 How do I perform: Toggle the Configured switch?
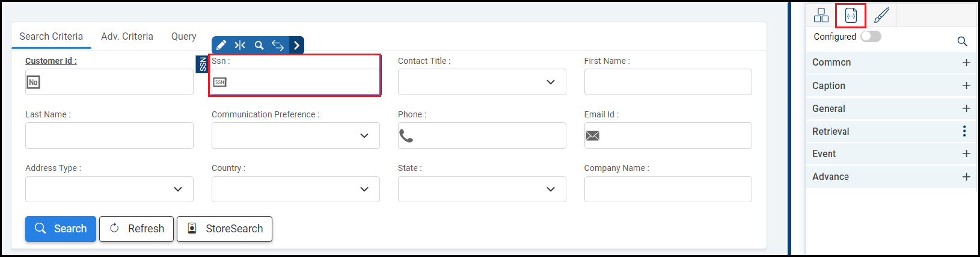[x=871, y=37]
